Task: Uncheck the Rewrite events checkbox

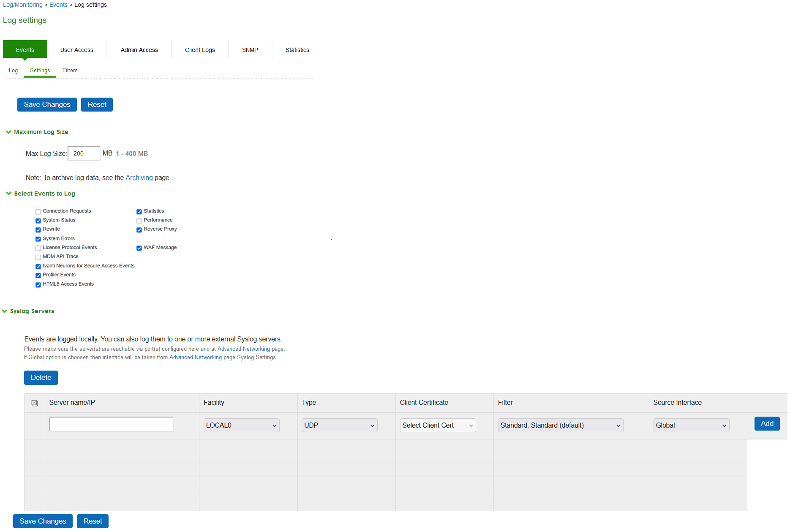Action: 38,230
